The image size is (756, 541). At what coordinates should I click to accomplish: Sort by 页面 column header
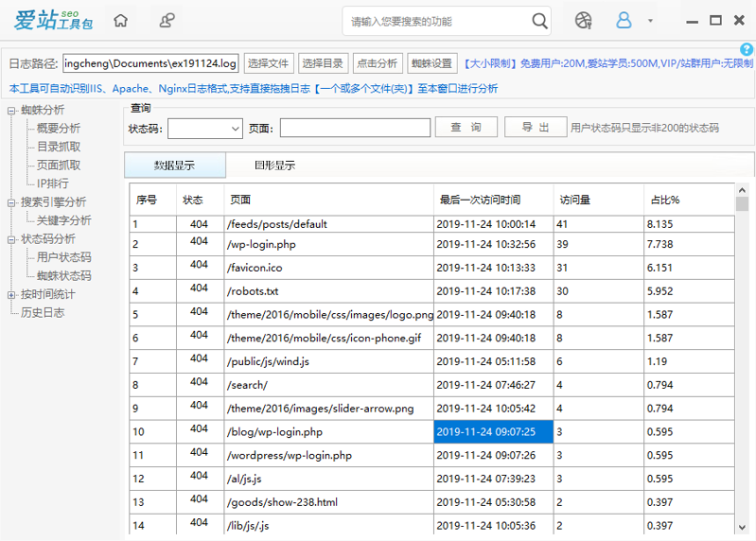tap(329, 200)
